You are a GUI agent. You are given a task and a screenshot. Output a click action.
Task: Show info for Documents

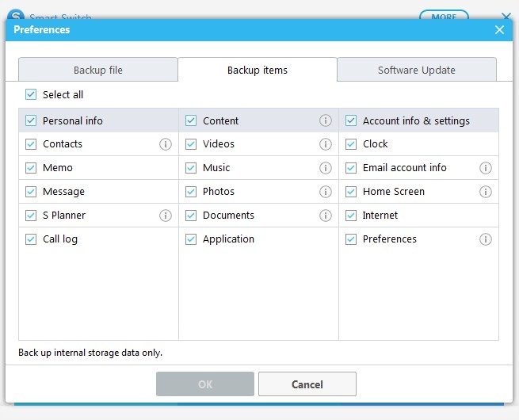point(326,216)
